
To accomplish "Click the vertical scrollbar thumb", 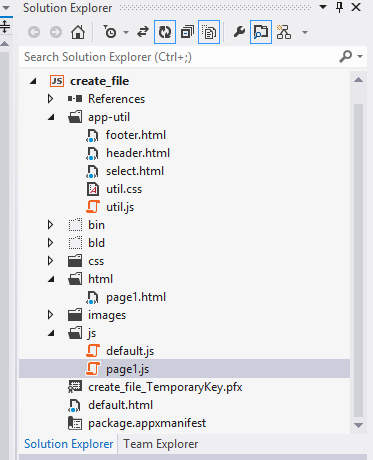I will coord(358,260).
